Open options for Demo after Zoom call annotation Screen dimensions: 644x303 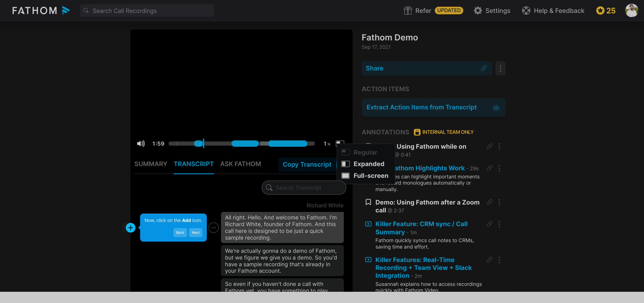pyautogui.click(x=499, y=202)
